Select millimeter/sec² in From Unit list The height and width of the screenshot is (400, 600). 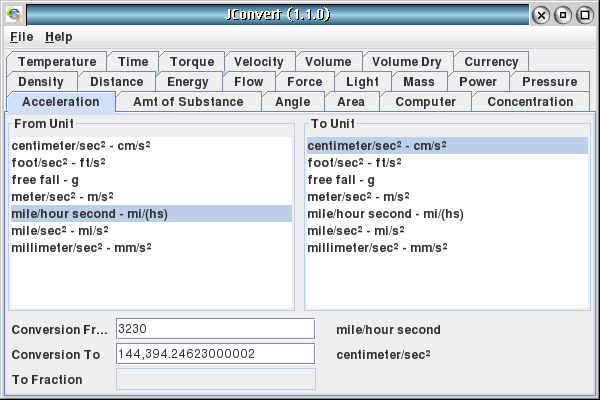[152, 248]
